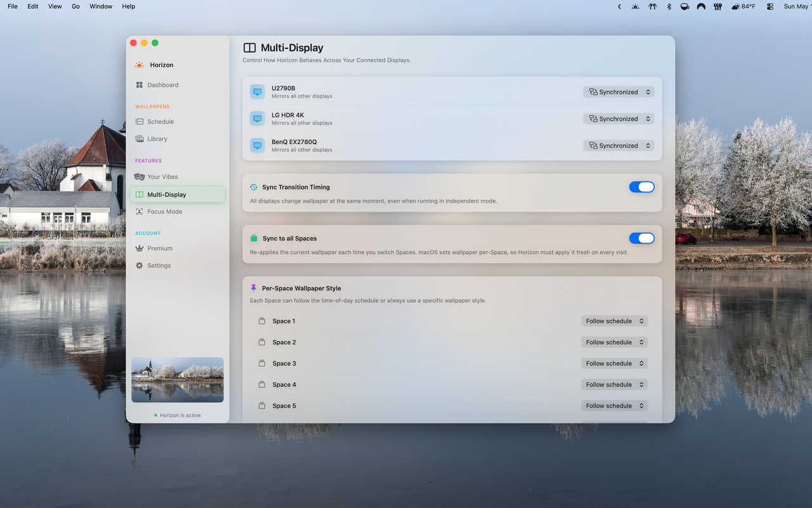Screen dimensions: 812x508
Task: Click the purple pin Per-Space icon
Action: [x=254, y=288]
